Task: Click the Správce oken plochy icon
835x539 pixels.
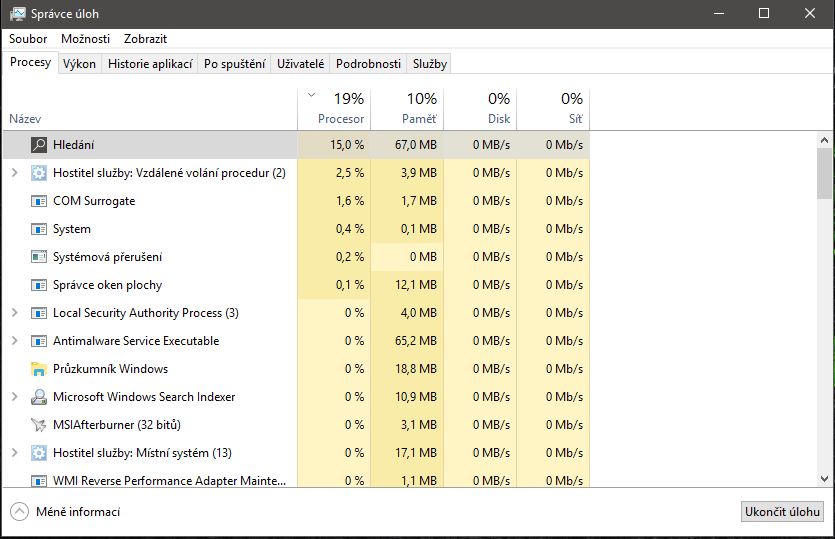Action: (x=39, y=285)
